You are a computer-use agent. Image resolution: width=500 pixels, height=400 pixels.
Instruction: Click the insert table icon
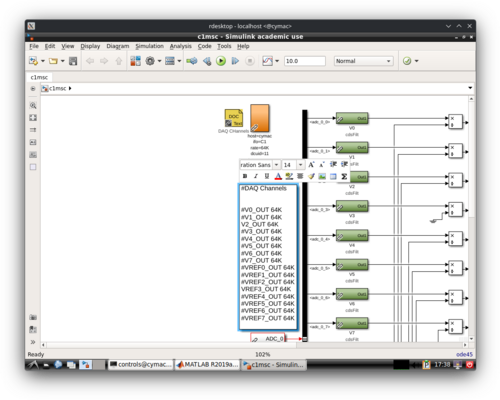click(x=333, y=176)
